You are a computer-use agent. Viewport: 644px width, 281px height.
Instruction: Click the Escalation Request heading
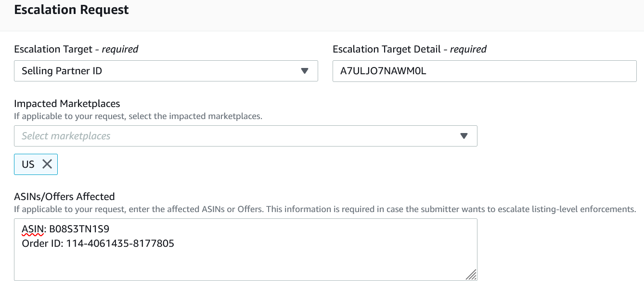tap(72, 10)
